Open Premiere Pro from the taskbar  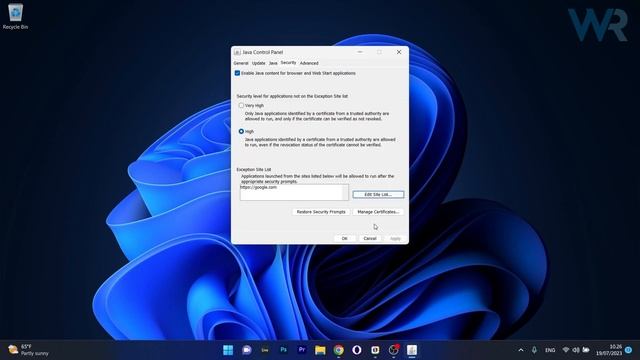coord(302,350)
